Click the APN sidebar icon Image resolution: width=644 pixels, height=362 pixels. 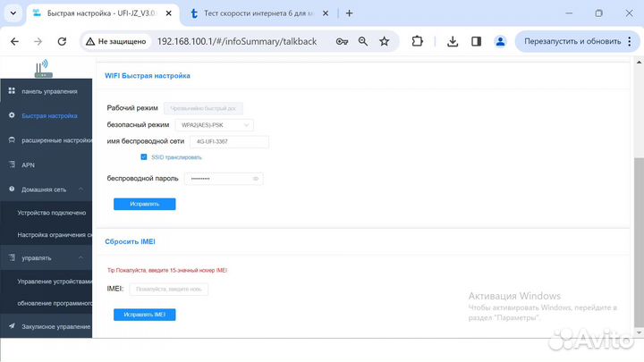click(12, 165)
